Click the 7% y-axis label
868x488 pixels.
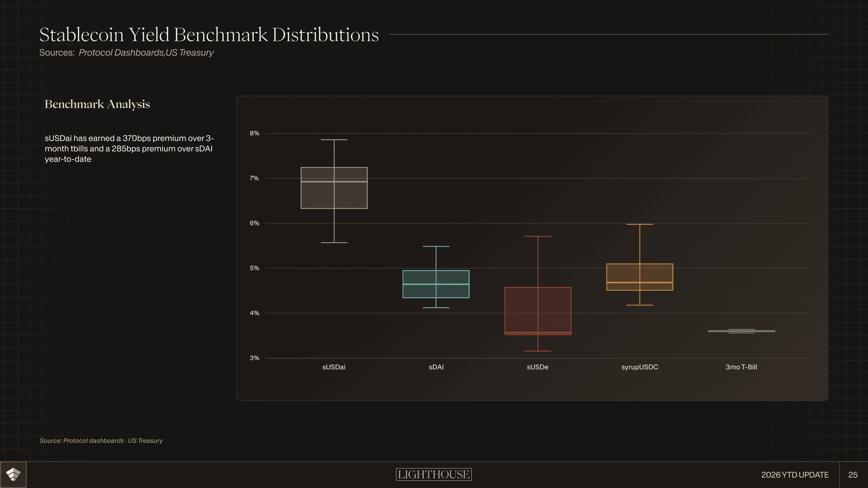254,178
